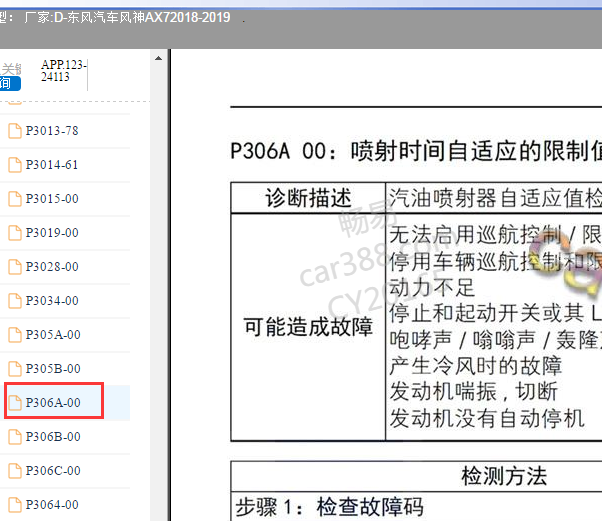Click the document icon beside P306A-00

[x=15, y=403]
